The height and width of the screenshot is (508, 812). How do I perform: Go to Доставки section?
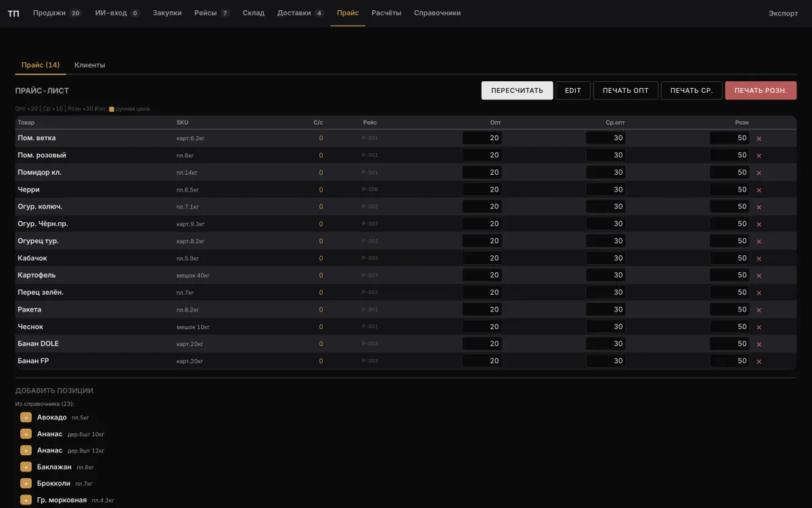[x=301, y=13]
